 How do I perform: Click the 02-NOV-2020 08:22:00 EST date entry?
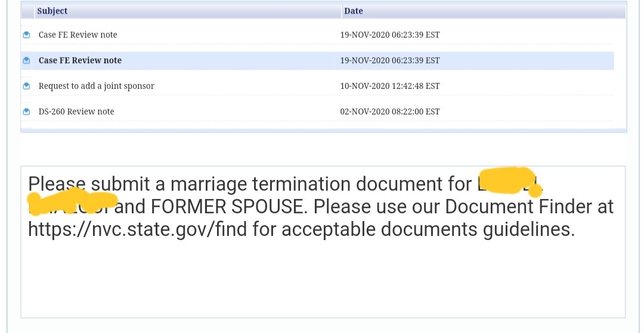point(390,111)
